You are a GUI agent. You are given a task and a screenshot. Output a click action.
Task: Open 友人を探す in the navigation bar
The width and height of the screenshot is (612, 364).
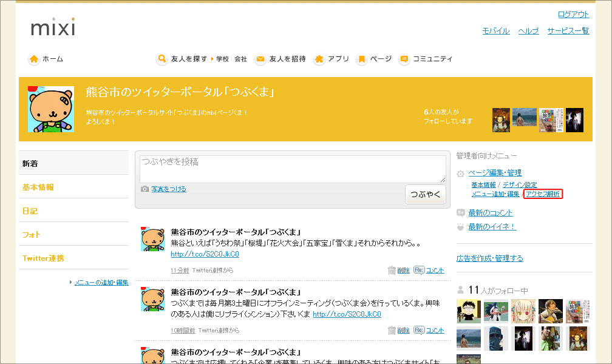click(x=189, y=59)
